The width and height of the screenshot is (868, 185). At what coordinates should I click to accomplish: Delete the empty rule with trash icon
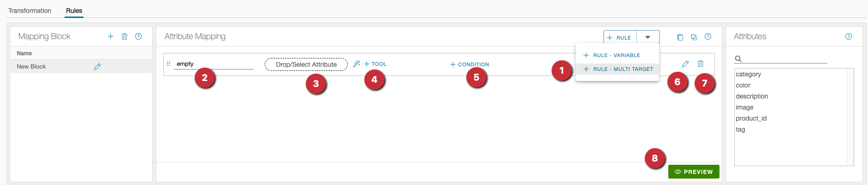[x=701, y=64]
